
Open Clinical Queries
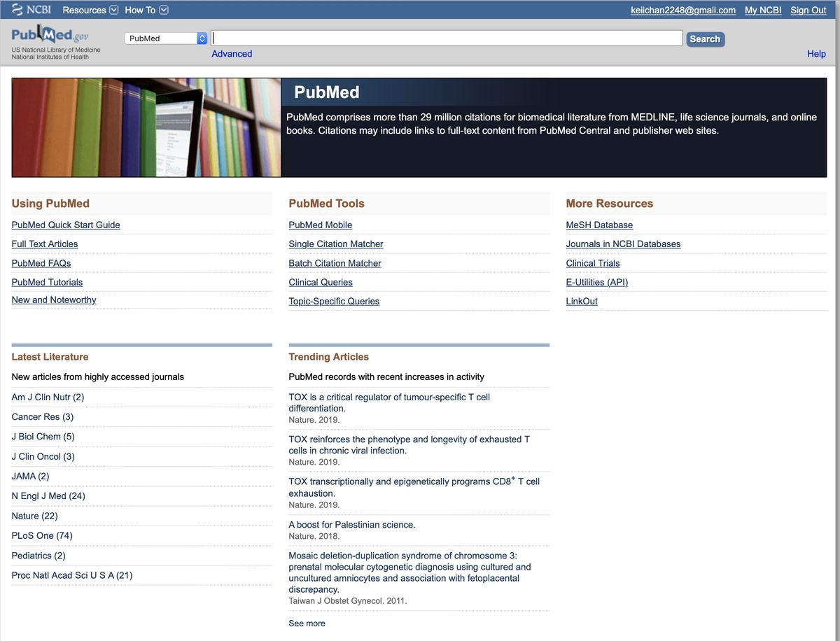(321, 282)
